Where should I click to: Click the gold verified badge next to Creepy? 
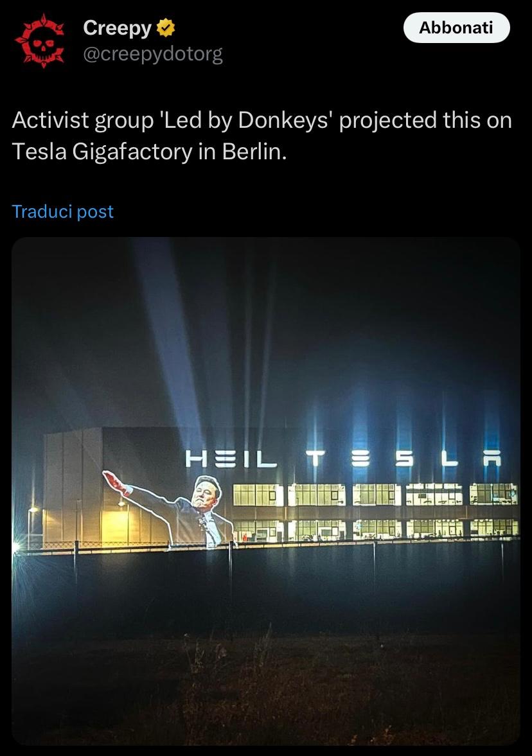(165, 28)
